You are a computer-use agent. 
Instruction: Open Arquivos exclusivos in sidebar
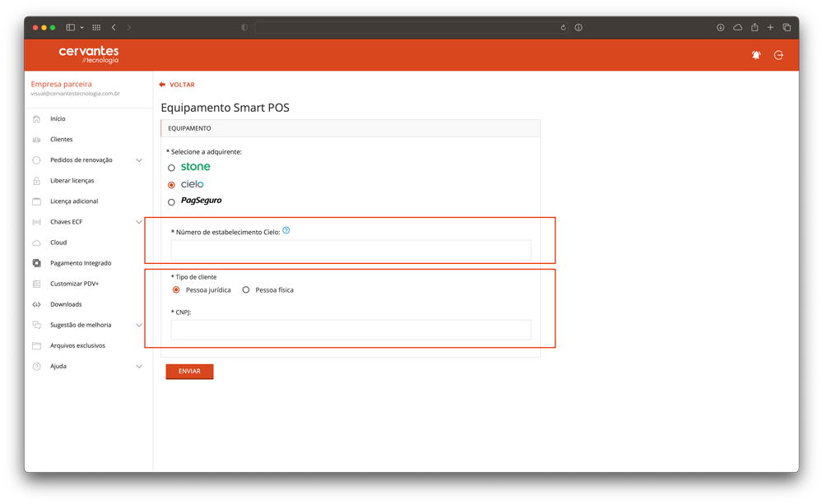pyautogui.click(x=77, y=345)
